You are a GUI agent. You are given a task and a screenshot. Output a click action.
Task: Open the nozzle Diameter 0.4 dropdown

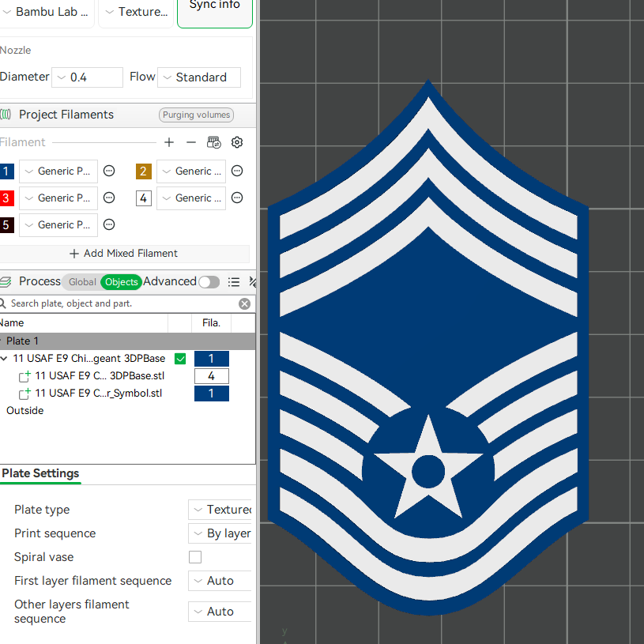87,77
